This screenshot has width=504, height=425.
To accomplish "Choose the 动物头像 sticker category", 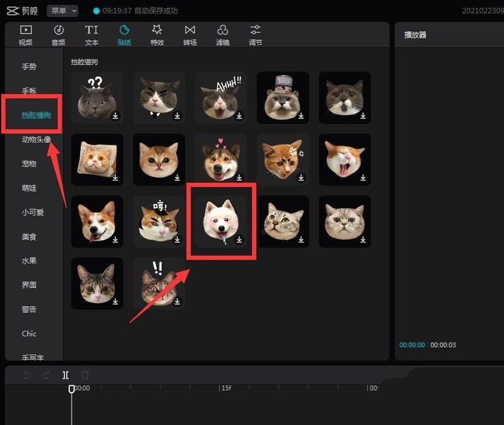I will point(37,139).
